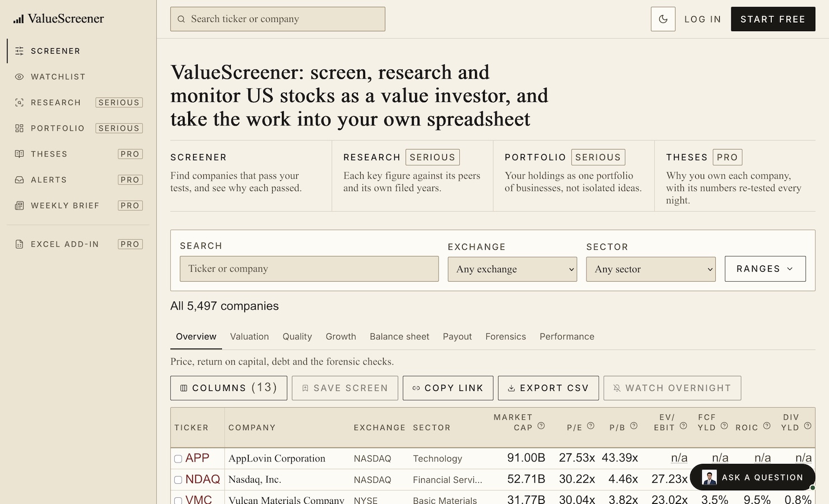Switch to the Balance sheet tab

pos(399,337)
